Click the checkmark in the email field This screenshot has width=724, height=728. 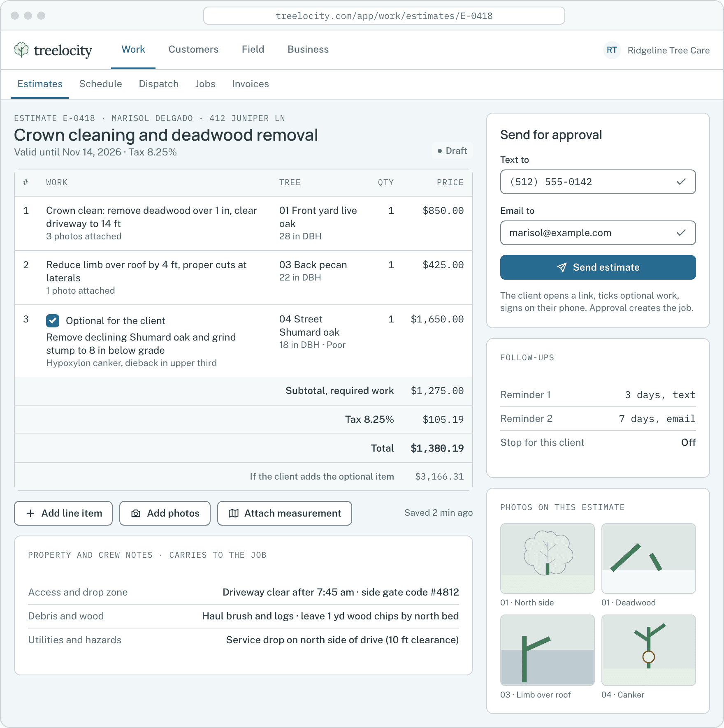coord(681,233)
